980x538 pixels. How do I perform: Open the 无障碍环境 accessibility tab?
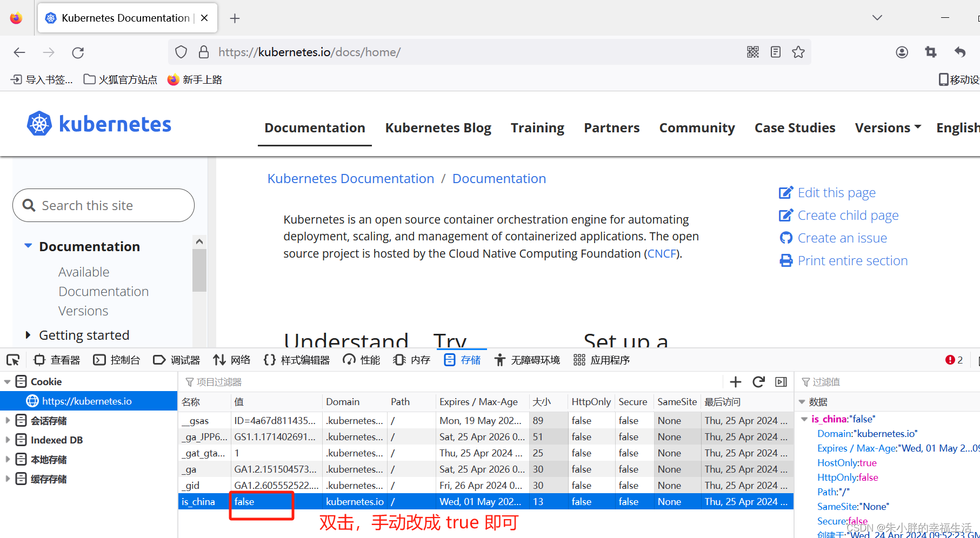click(x=527, y=360)
